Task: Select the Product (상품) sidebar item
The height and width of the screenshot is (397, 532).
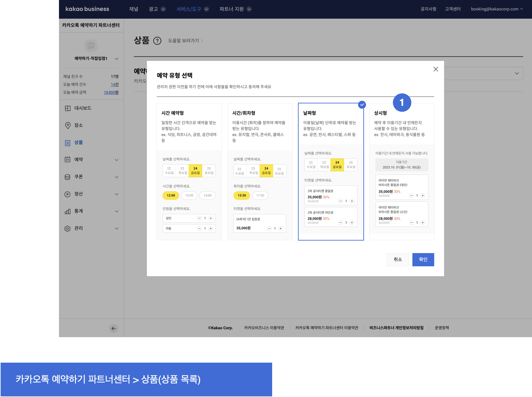Action: [x=78, y=143]
